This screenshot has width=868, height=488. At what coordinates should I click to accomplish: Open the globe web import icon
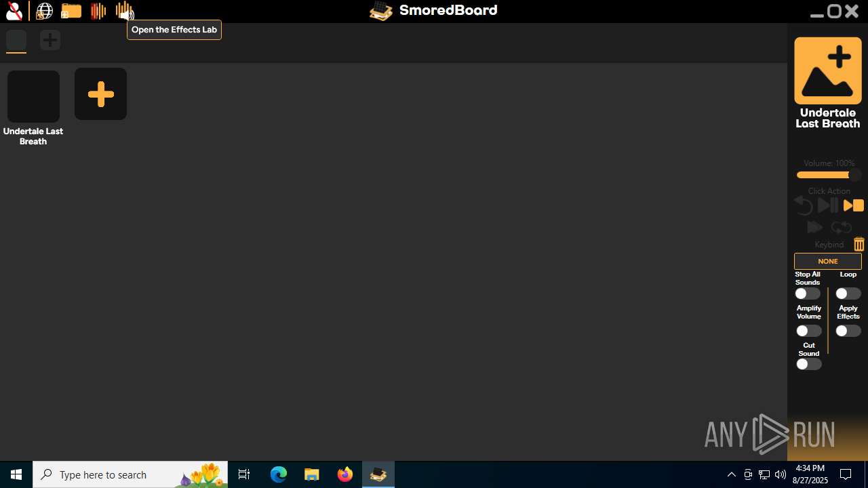coord(45,11)
